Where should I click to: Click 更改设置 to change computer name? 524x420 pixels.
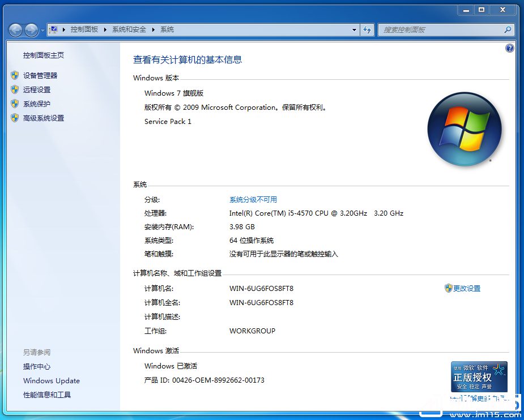tap(467, 289)
